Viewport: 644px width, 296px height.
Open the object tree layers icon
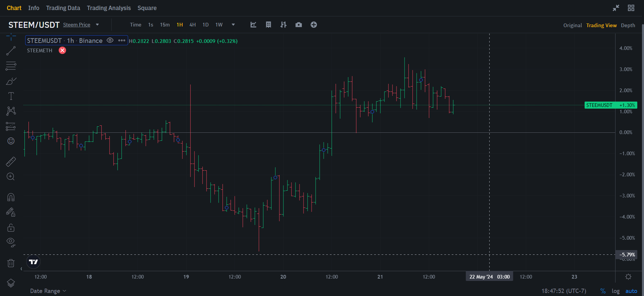(x=11, y=283)
